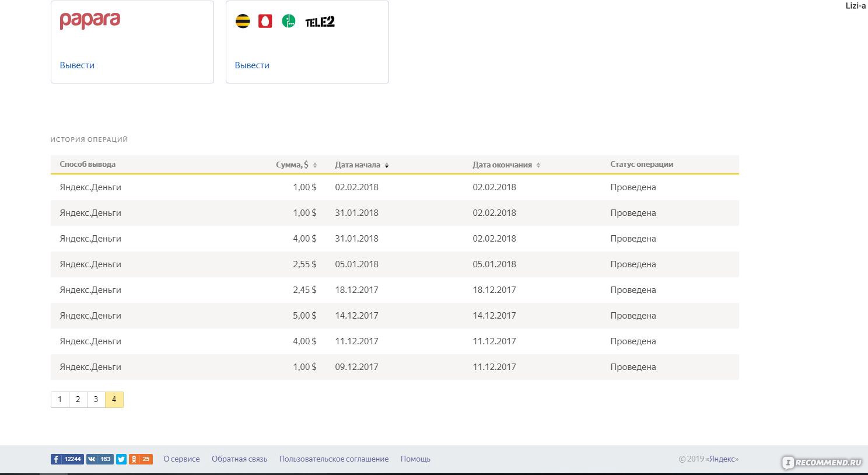Click the 2,45 $ amount cell
This screenshot has height=475, width=868.
tap(304, 290)
